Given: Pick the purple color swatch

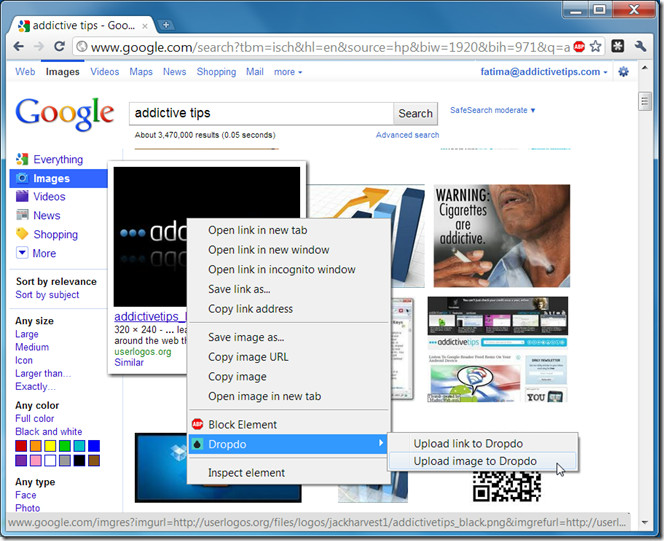Looking at the screenshot, I should click(21, 460).
